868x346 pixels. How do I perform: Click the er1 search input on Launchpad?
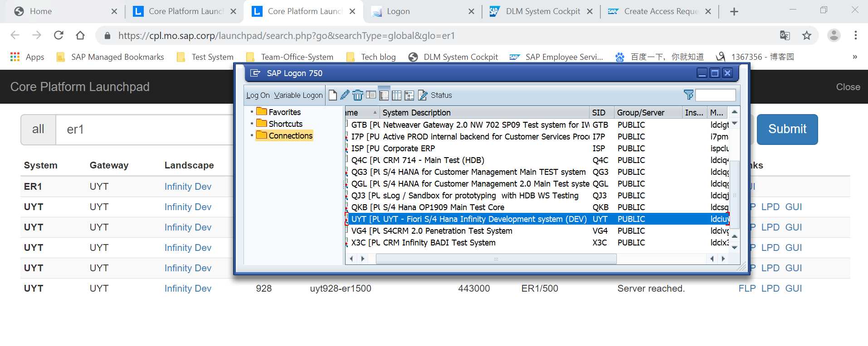[x=145, y=130]
